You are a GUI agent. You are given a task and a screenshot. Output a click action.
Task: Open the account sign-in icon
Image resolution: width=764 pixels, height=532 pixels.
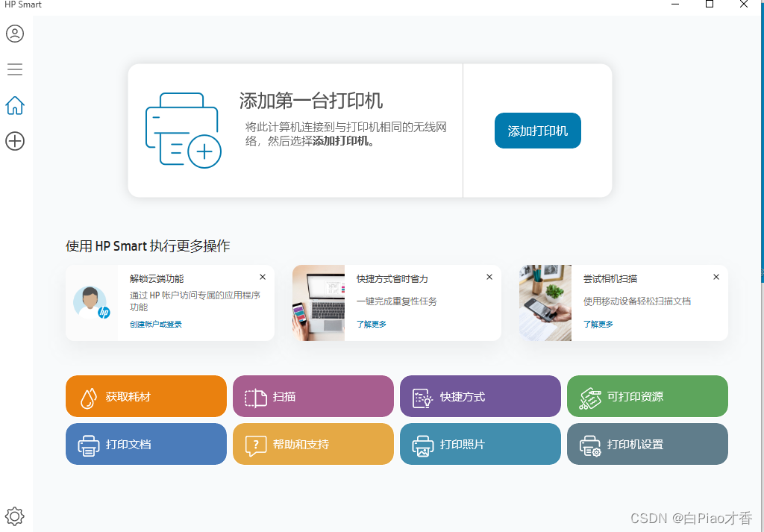(14, 34)
